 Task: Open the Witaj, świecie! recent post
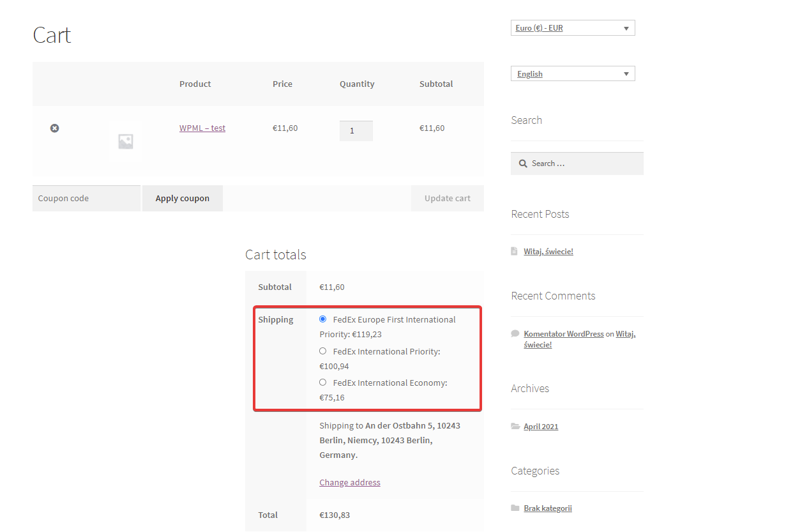point(548,251)
